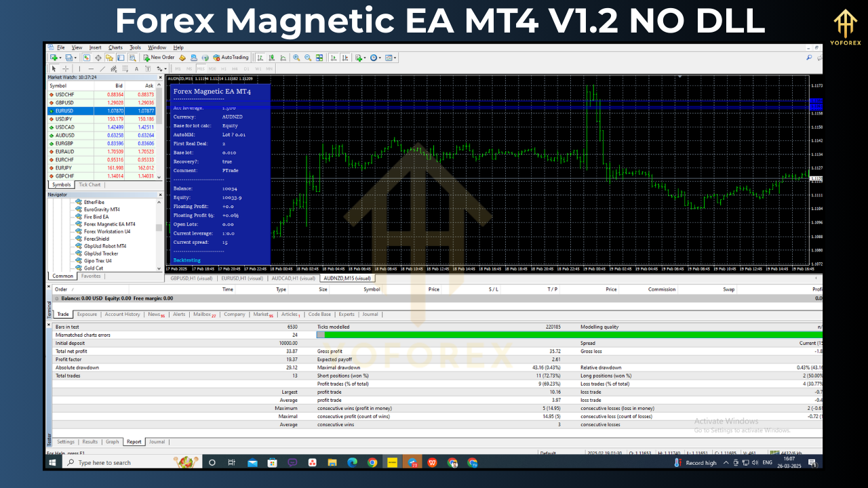Draw a horizontal line on the chart
This screenshot has width=868, height=488.
tap(92, 68)
